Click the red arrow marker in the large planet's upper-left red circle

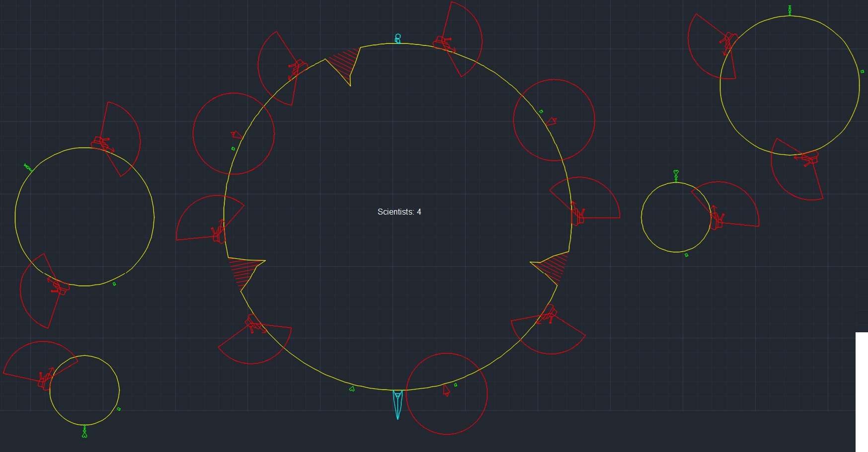click(236, 135)
